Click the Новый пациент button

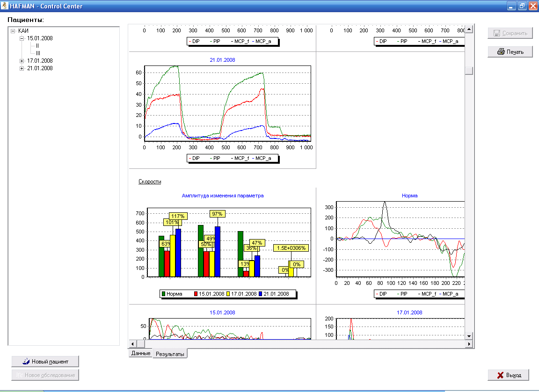[x=45, y=362]
